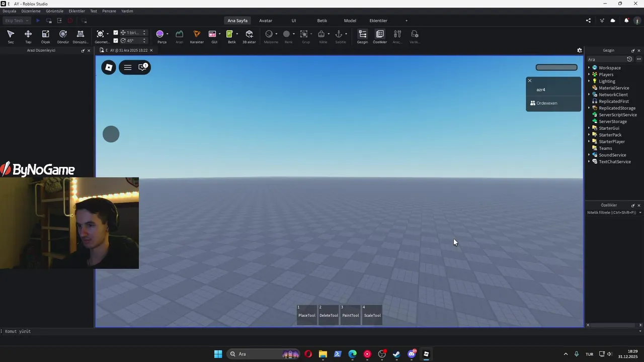Click the share icon in top bar
644x362 pixels.
589,21
